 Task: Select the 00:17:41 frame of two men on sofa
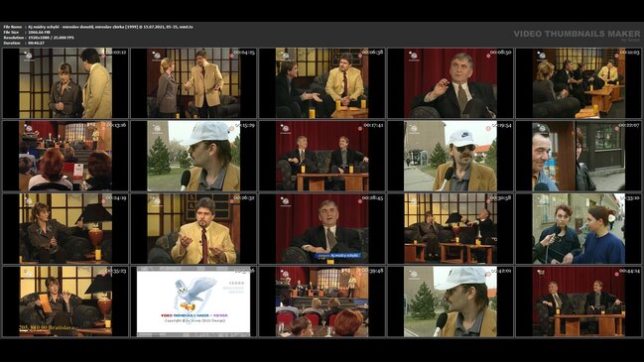coord(322,156)
